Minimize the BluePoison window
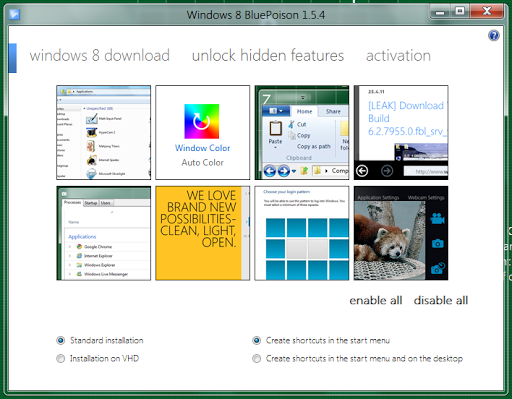 click(440, 12)
